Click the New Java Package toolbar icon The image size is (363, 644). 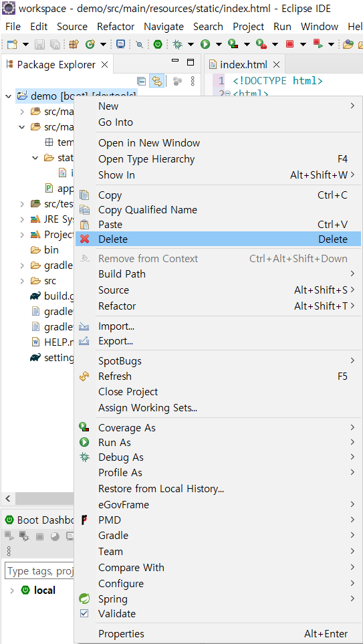(74, 44)
